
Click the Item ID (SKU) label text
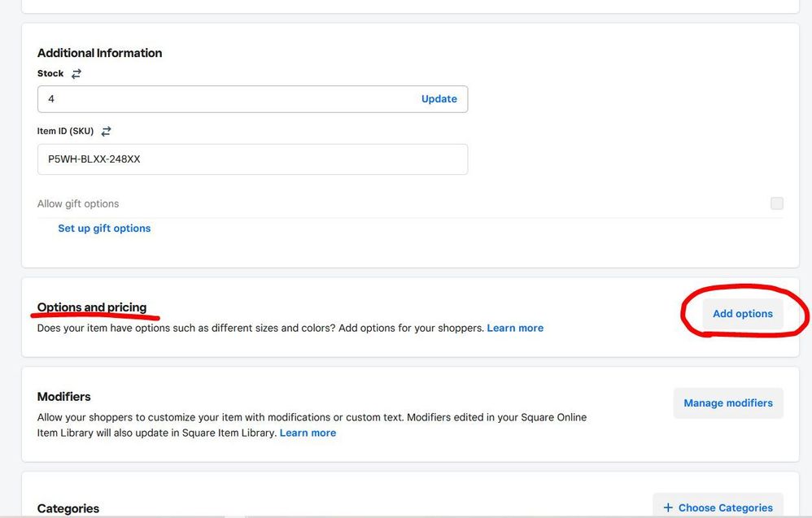(65, 131)
